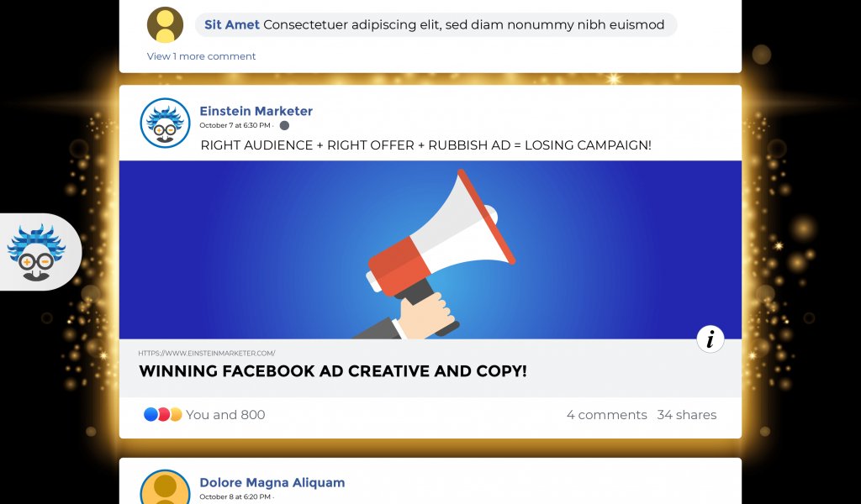Click the info icon on the ad image
861x504 pixels.
710,339
